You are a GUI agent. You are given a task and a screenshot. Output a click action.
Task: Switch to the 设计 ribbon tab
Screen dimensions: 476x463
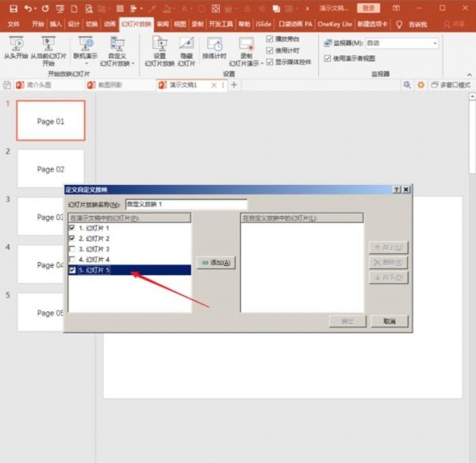tap(74, 25)
